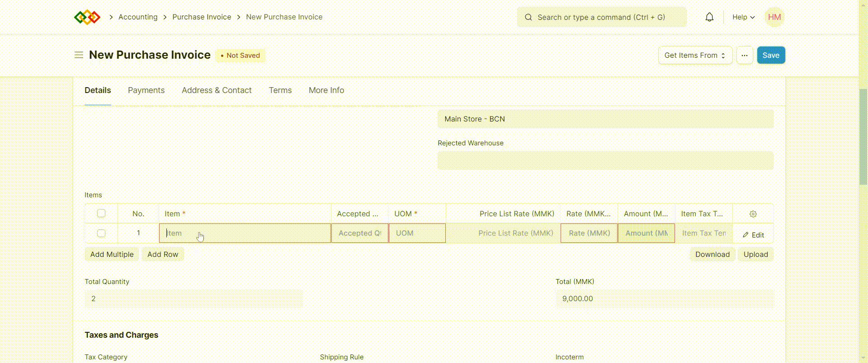Open the HM user avatar menu
868x363 pixels.
click(x=774, y=17)
